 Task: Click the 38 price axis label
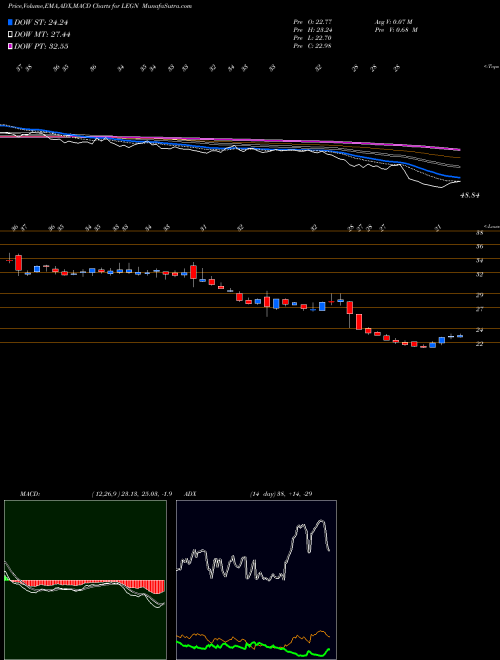(x=479, y=233)
